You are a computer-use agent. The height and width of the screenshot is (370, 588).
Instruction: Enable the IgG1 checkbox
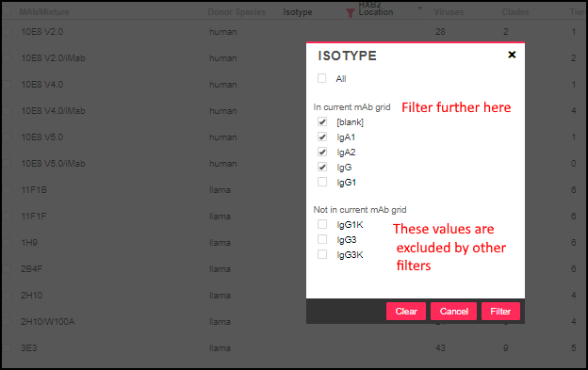point(322,182)
